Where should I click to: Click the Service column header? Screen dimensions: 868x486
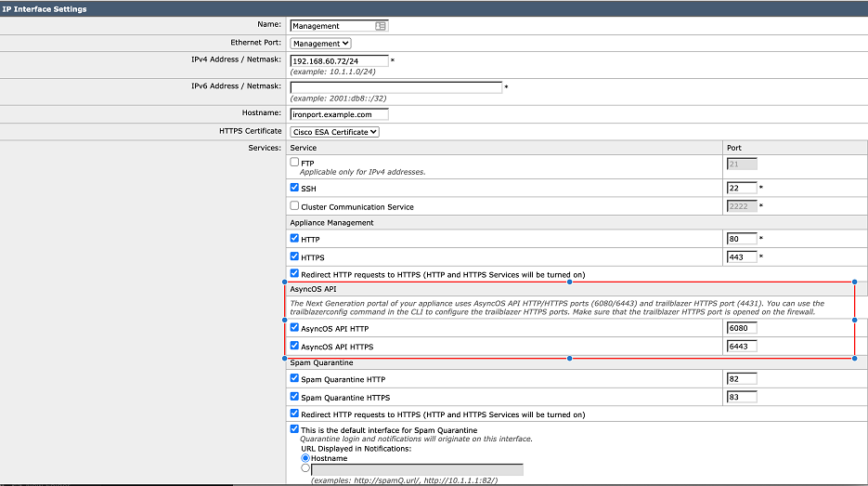tap(304, 148)
